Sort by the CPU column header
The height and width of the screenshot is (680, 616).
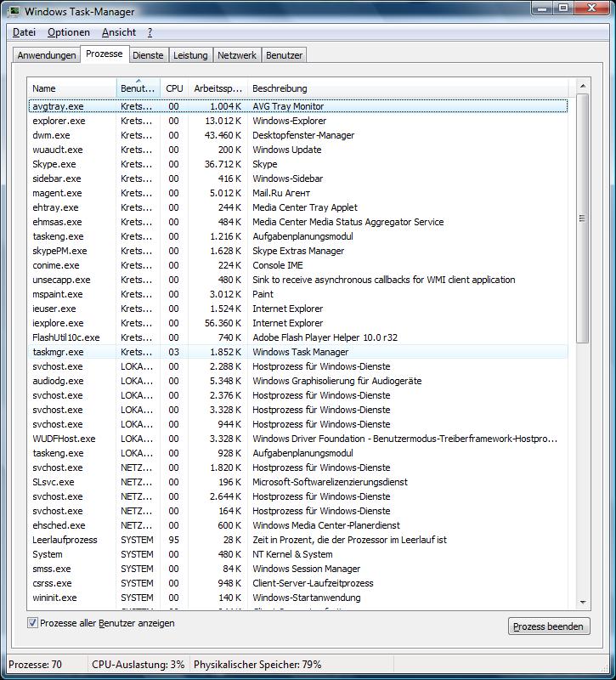pos(174,88)
